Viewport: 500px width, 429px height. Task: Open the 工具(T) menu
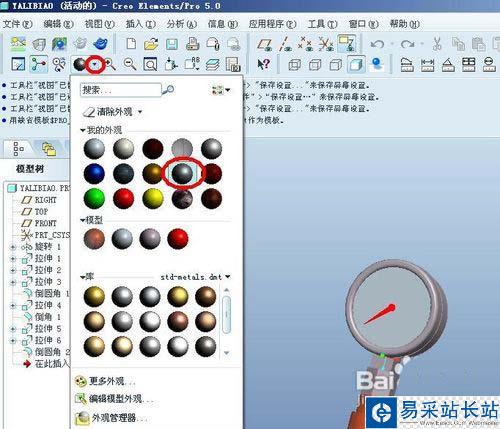(x=322, y=24)
